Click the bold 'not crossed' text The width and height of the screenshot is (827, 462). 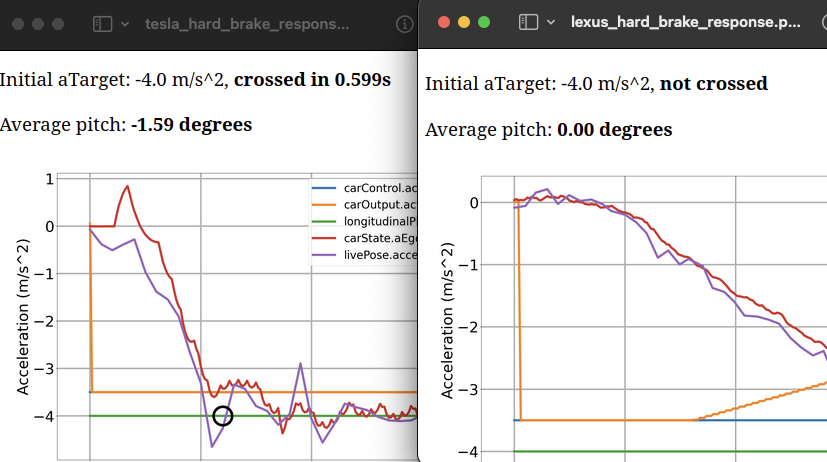pos(714,84)
